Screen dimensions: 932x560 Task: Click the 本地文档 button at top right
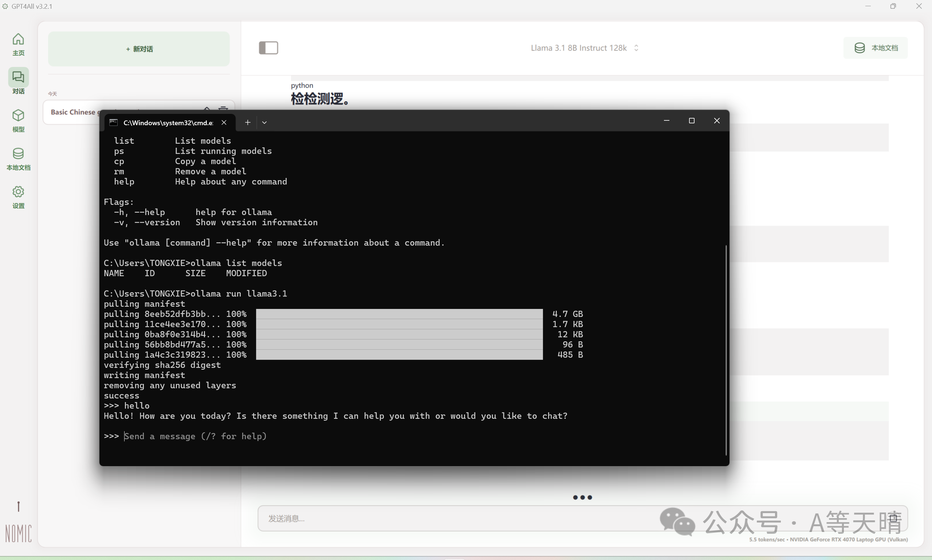pyautogui.click(x=875, y=48)
